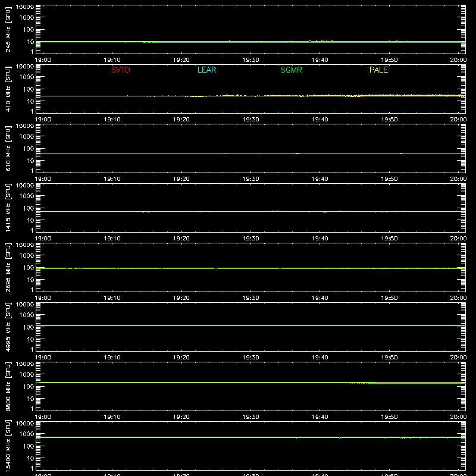Select the 1415 MHz [SFU] axis title
The height and width of the screenshot is (476, 476).
(x=8, y=208)
